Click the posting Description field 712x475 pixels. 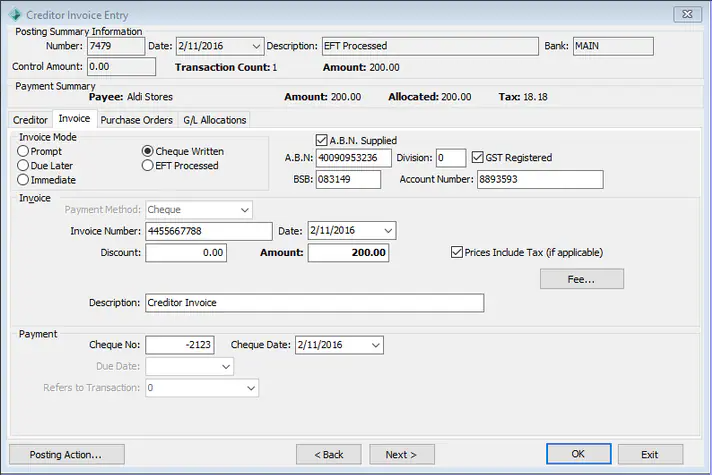point(430,46)
